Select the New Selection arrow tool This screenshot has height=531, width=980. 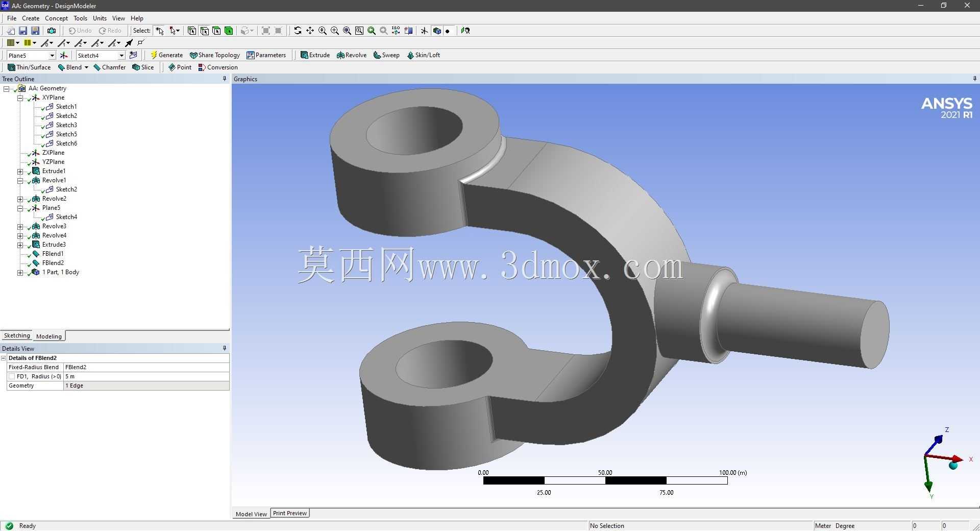tap(160, 31)
